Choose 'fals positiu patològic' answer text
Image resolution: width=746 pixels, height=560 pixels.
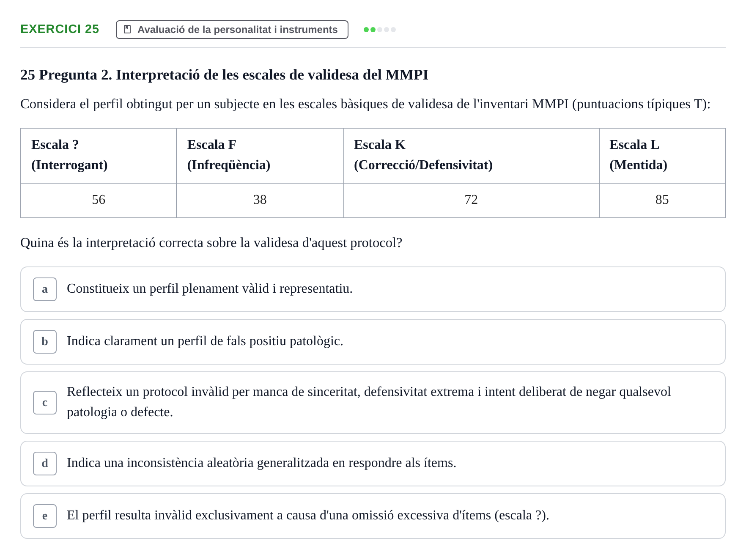click(x=205, y=341)
